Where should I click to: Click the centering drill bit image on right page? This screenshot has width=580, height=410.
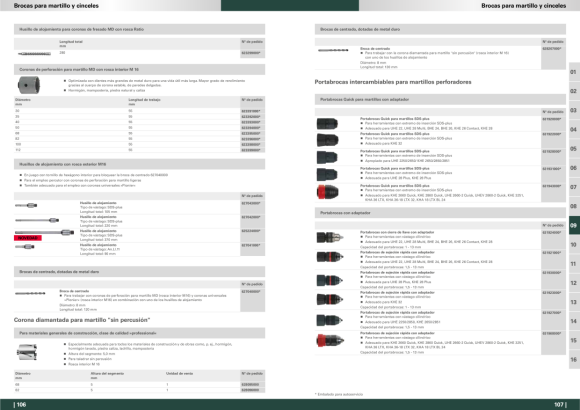333,50
